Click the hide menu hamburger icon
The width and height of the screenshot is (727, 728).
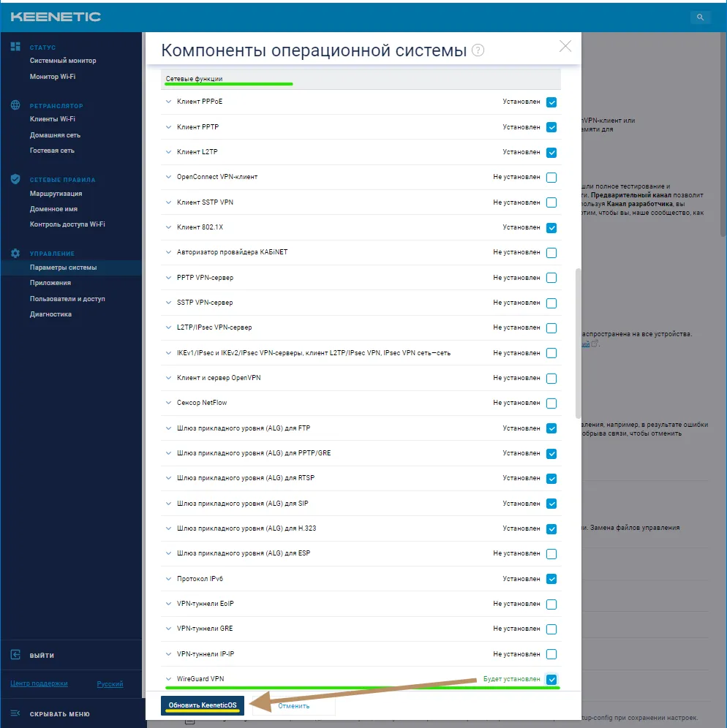pos(15,713)
